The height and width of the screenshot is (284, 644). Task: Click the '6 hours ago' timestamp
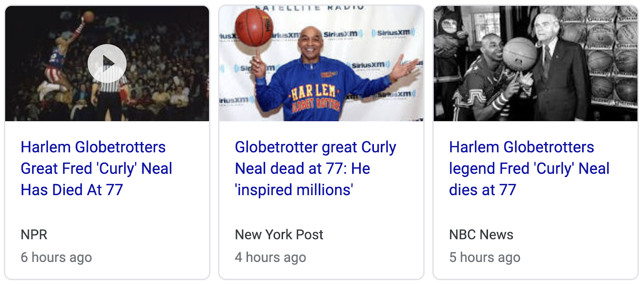point(56,257)
